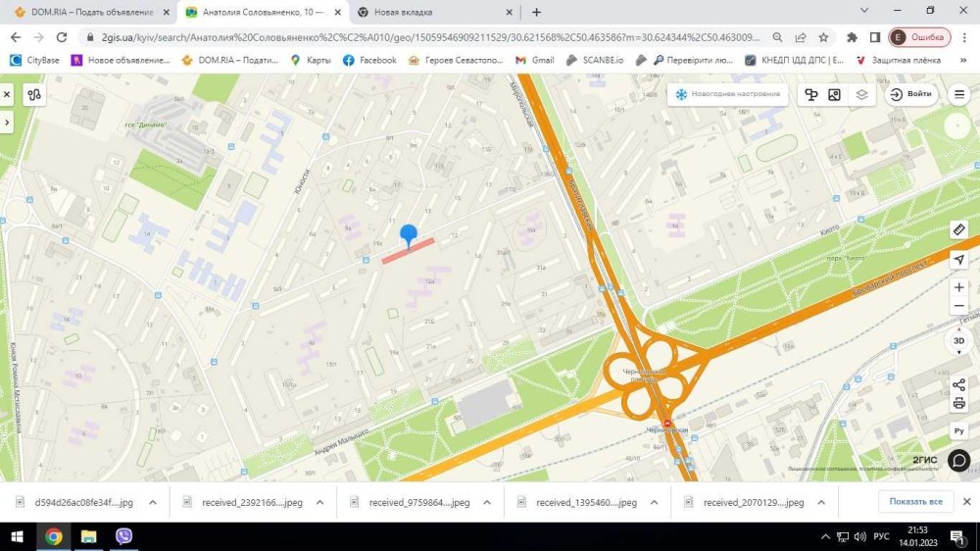The height and width of the screenshot is (551, 980).
Task: Open options arrow for received_2392166 download
Action: pyautogui.click(x=319, y=502)
